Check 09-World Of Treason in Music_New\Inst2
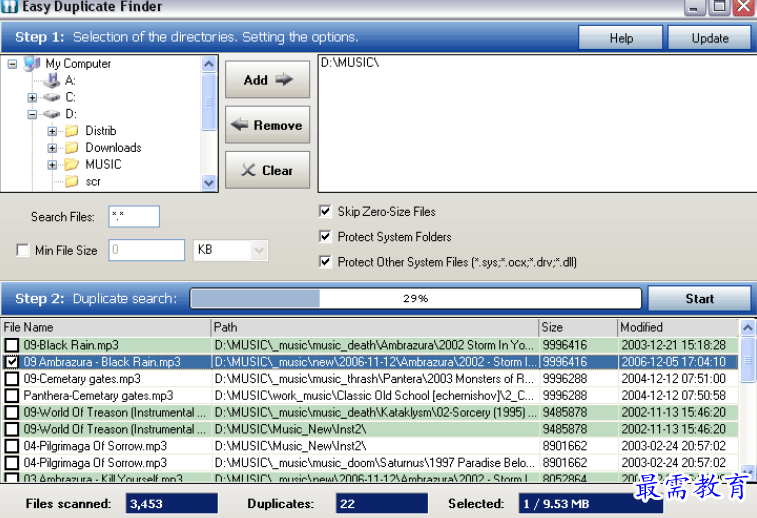Image resolution: width=757 pixels, height=518 pixels. click(12, 429)
